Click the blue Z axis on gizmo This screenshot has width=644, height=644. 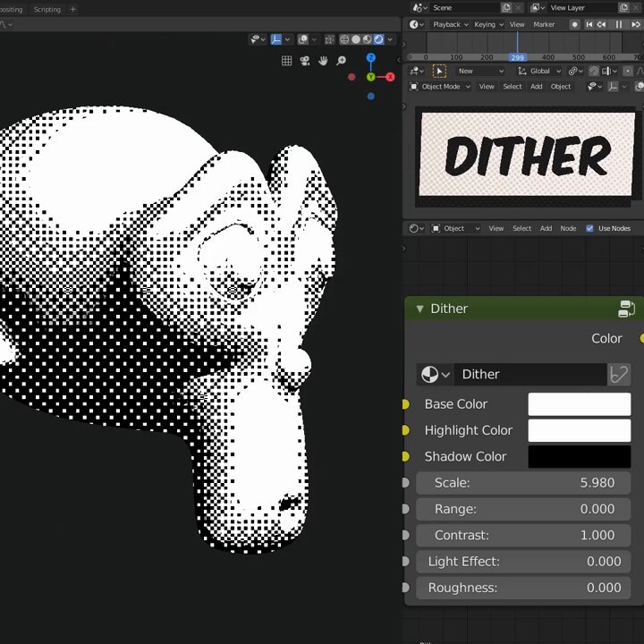(371, 58)
